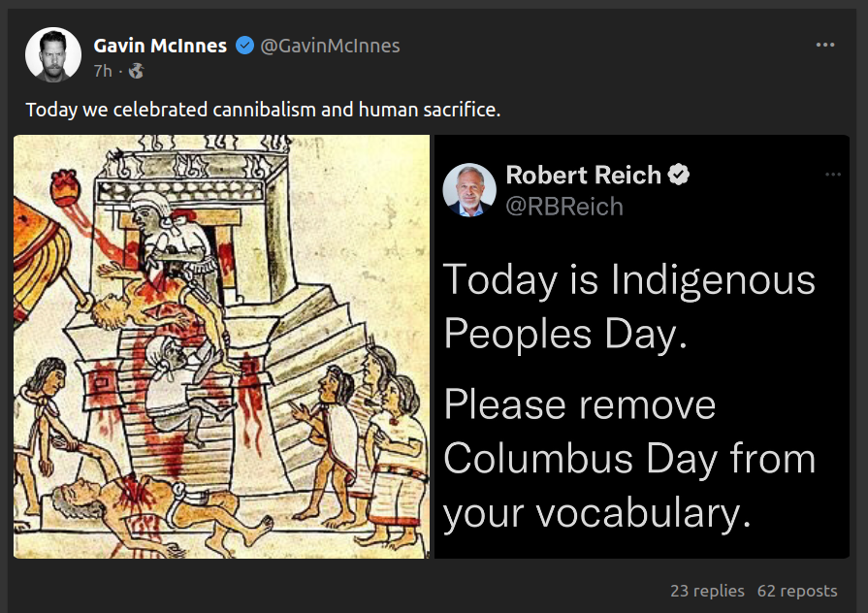The height and width of the screenshot is (613, 868).
Task: Click the post text about cannibalism and sacrifice
Action: (263, 110)
